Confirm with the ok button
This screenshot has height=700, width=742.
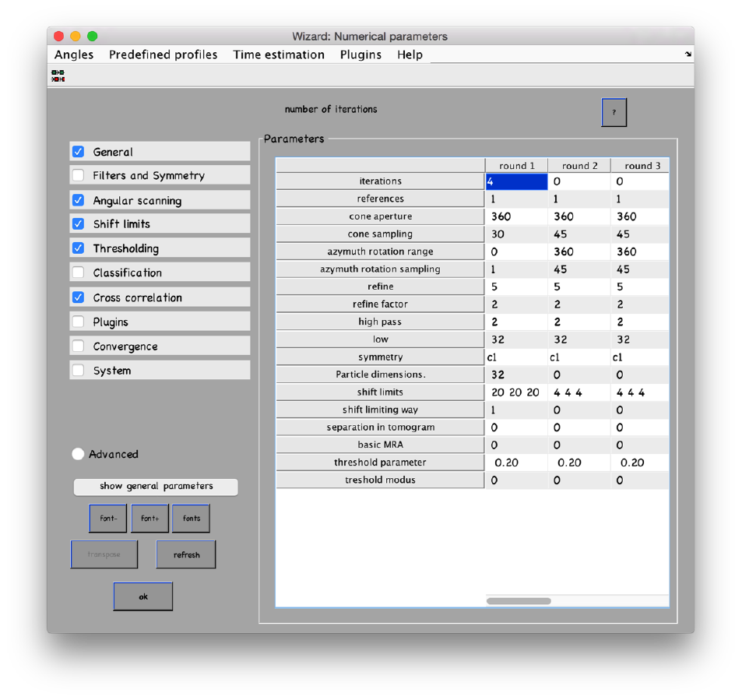[143, 596]
